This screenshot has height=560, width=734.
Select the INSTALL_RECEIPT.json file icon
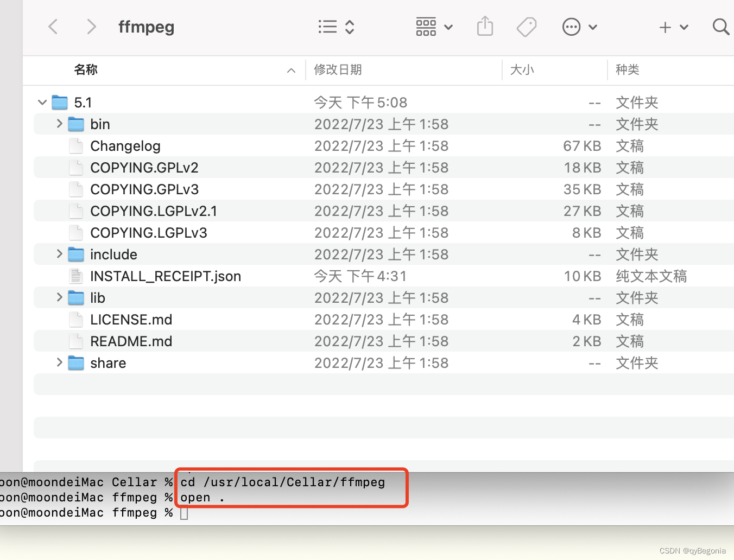[76, 276]
